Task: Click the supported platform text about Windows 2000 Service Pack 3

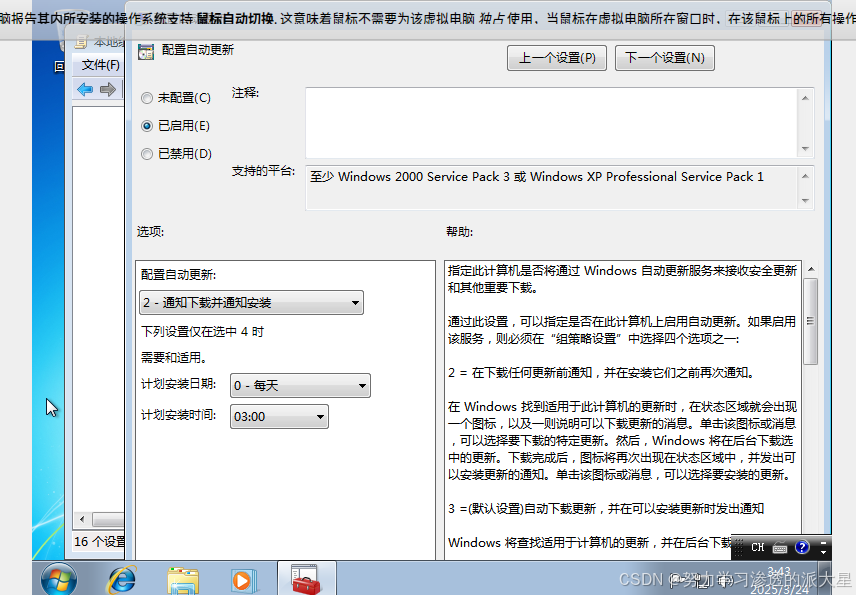Action: (x=537, y=177)
